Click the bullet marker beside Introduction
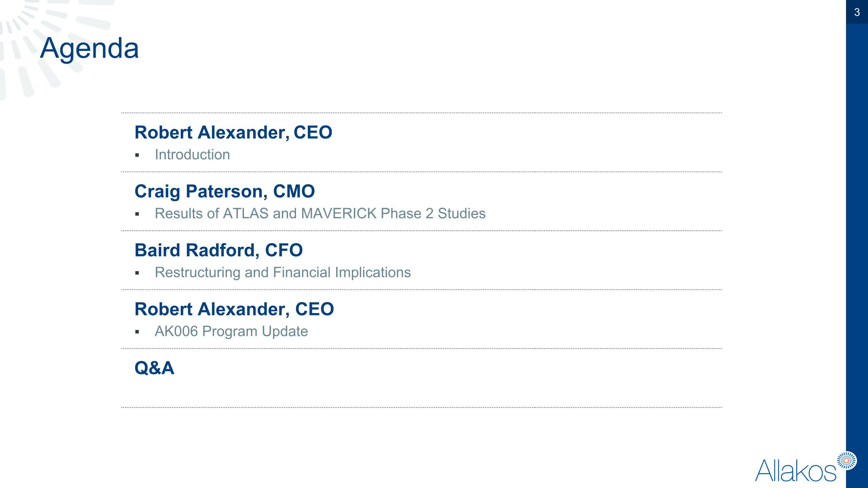Screen dimensions: 868x488 click(x=137, y=155)
